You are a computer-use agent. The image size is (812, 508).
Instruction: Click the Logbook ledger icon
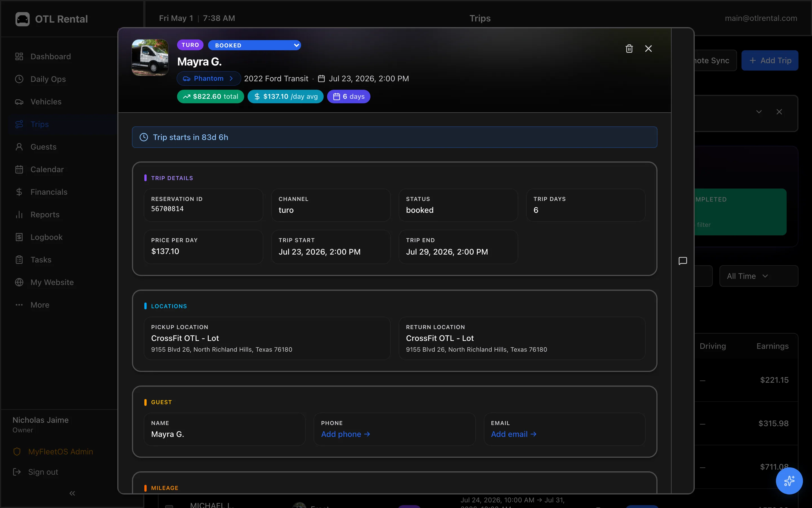[x=19, y=237]
